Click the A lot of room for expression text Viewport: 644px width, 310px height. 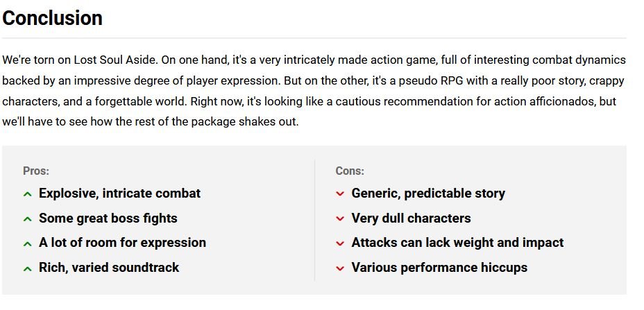point(122,243)
